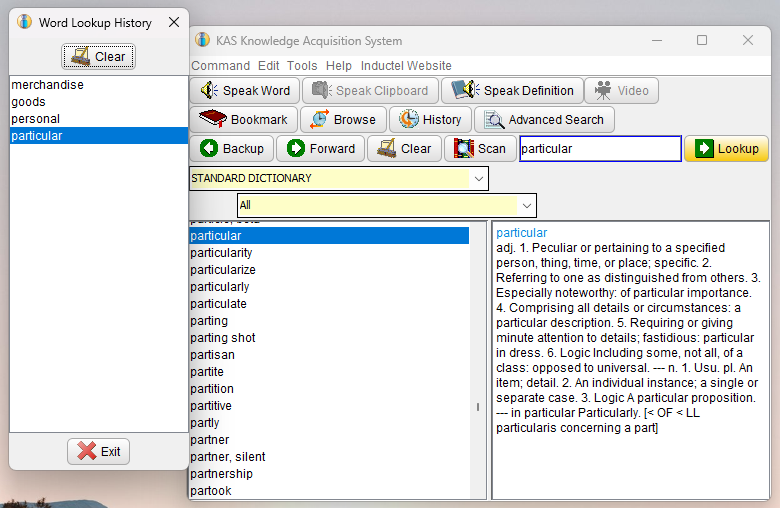Select goods in history list
Viewport: 780px width, 508px height.
point(98,102)
